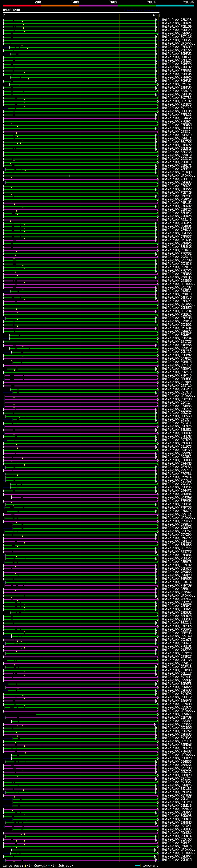Image resolution: width=197 pixels, height=868 pixels.
Task: Open hit UniRef100_A7PY40
Action: coord(177,375)
